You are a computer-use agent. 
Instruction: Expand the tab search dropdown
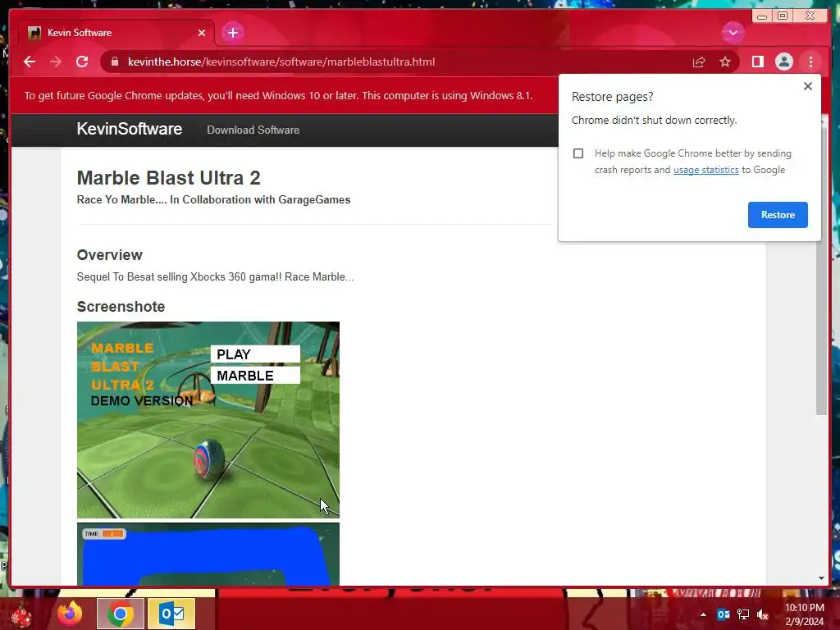coord(733,33)
